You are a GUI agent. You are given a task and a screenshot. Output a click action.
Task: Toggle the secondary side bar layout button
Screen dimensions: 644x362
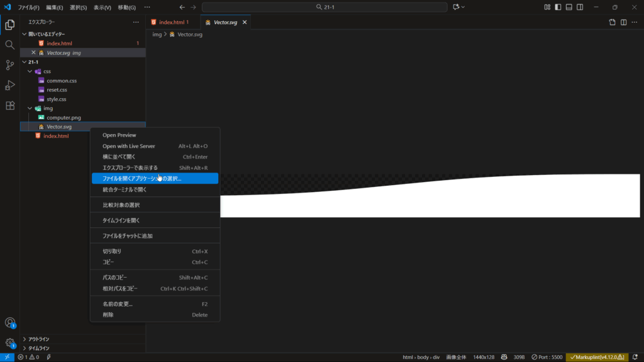coord(579,7)
